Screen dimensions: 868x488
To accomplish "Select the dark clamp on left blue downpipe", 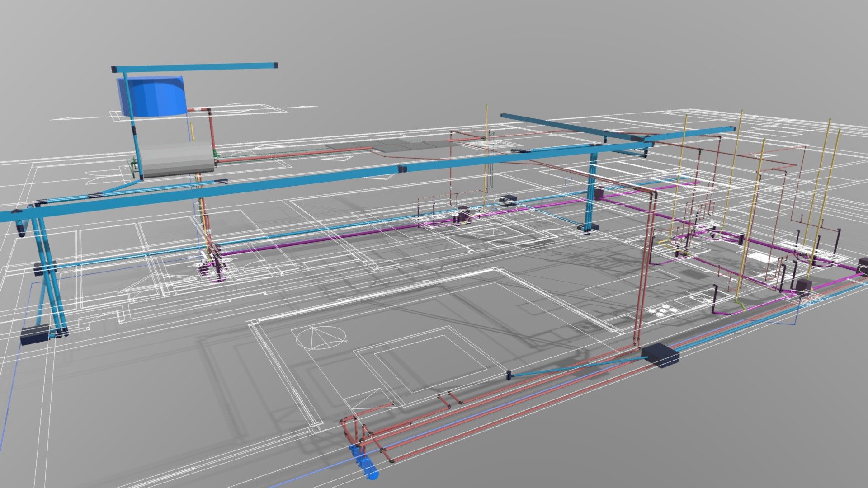I will (x=45, y=269).
